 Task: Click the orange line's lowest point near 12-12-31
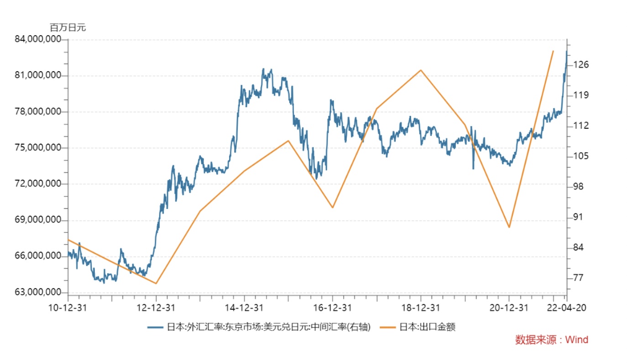[x=156, y=284]
